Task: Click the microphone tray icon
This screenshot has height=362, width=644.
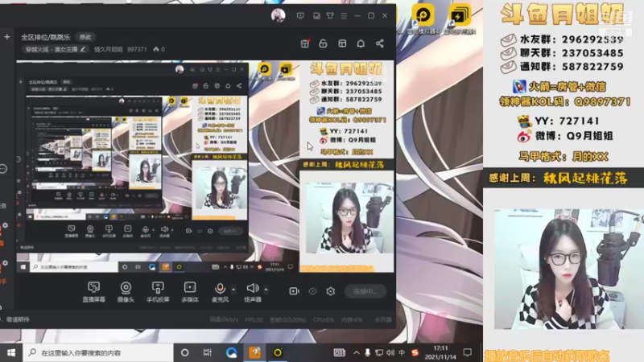Action: coord(368,352)
